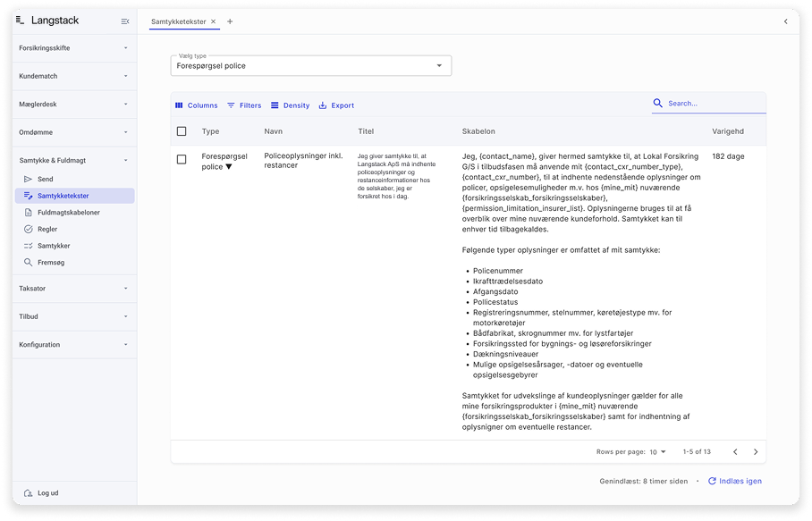Screen dimensions: 812x521
Task: Click the Langstack logo icon
Action: pos(21,21)
